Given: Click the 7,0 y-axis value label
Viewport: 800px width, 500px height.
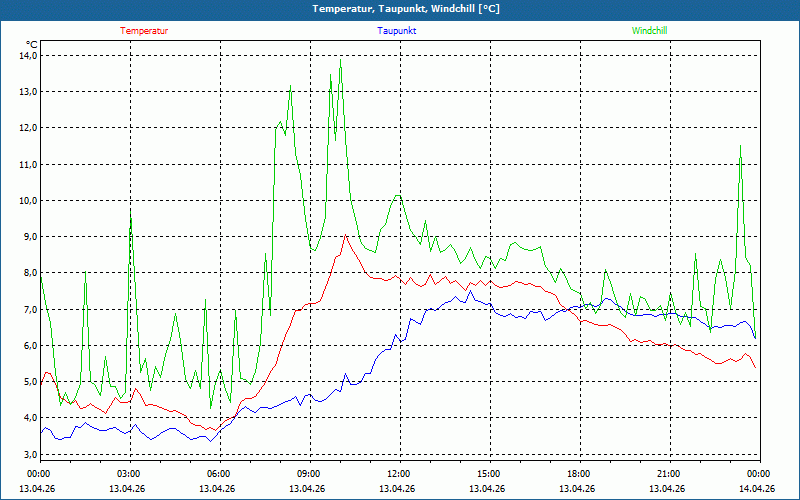Looking at the screenshot, I should [30, 310].
